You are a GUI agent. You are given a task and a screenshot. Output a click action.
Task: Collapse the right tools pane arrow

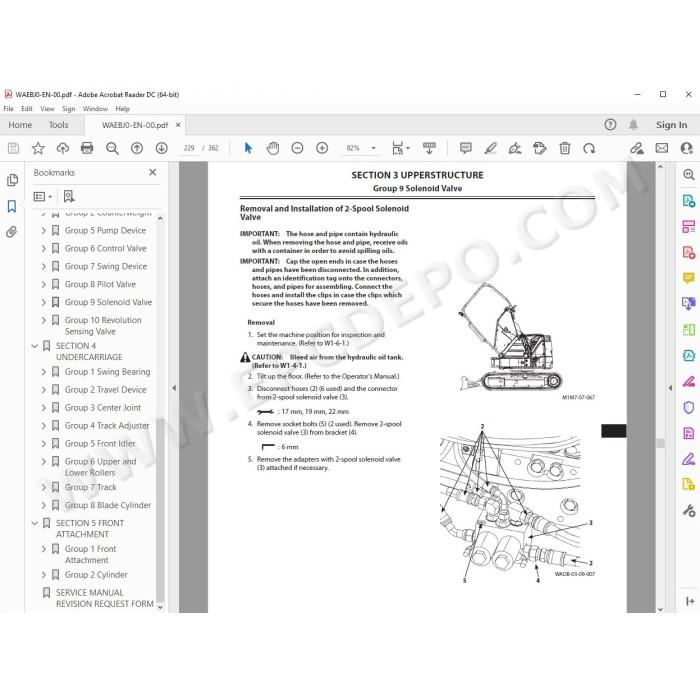[x=670, y=388]
